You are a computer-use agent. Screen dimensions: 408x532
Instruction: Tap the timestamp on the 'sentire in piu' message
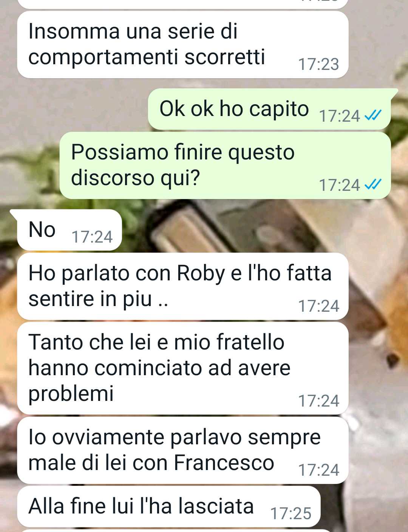click(318, 306)
